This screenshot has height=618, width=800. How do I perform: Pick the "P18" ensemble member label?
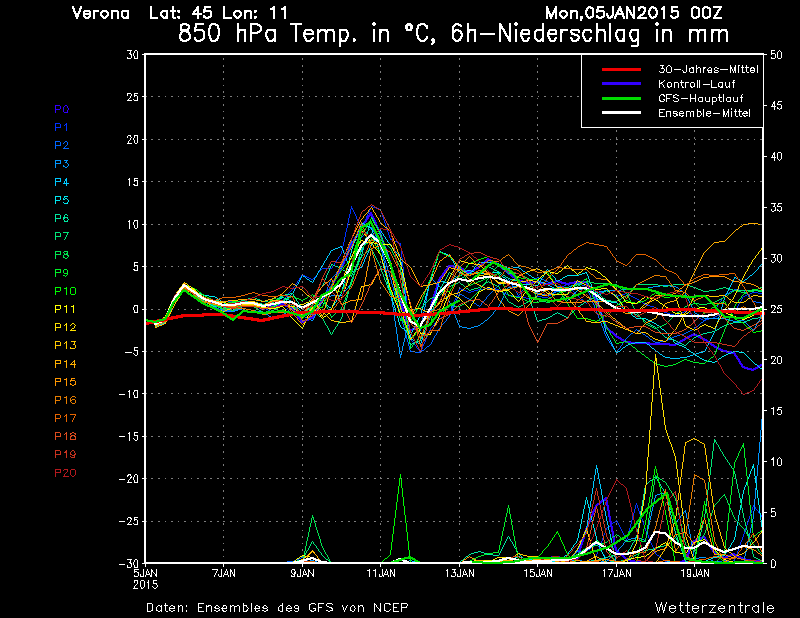click(x=65, y=436)
